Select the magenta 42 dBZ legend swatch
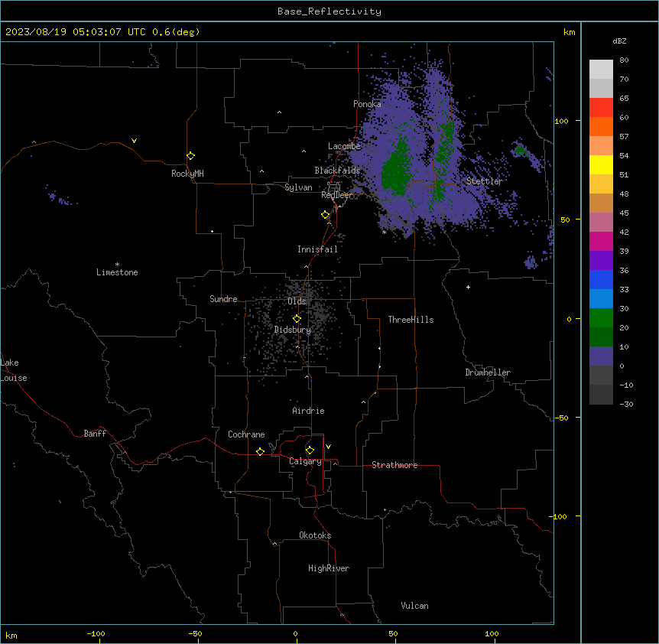This screenshot has height=644, width=659. point(601,241)
